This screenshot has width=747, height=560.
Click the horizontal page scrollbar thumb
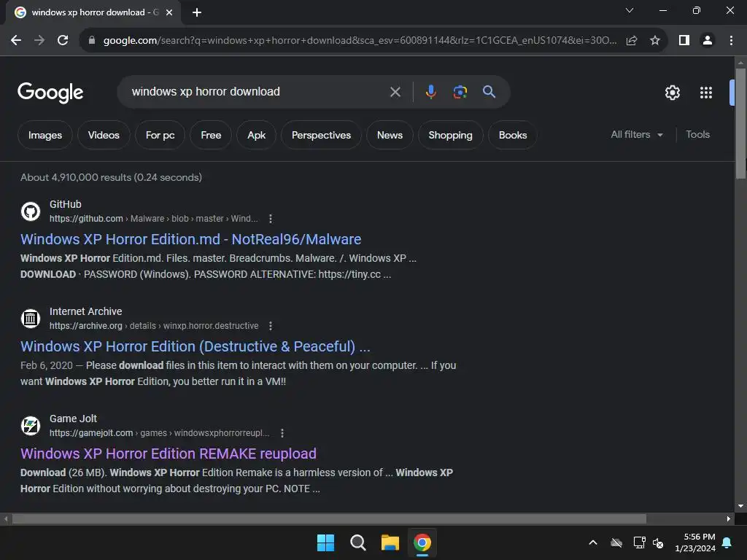click(329, 518)
